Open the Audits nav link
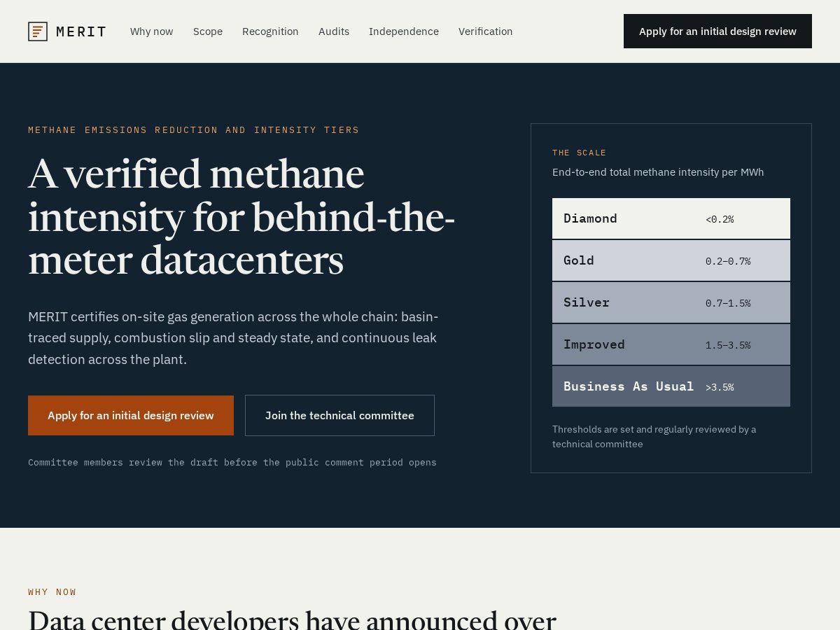Screen dimensions: 840x630 334,31
